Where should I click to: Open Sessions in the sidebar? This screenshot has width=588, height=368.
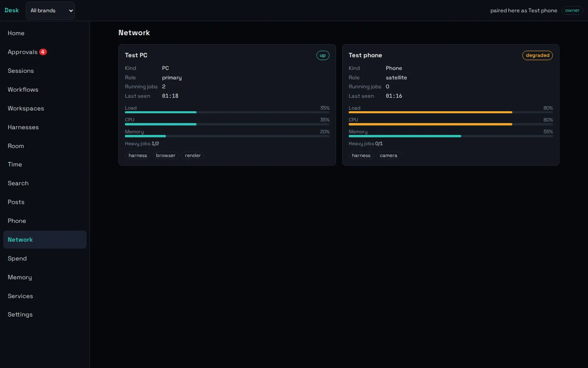[45, 71]
